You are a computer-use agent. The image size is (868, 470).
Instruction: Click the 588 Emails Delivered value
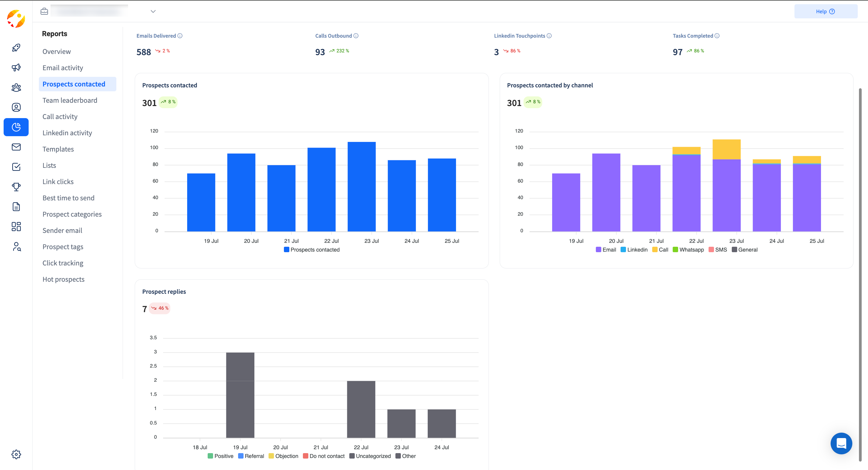143,52
